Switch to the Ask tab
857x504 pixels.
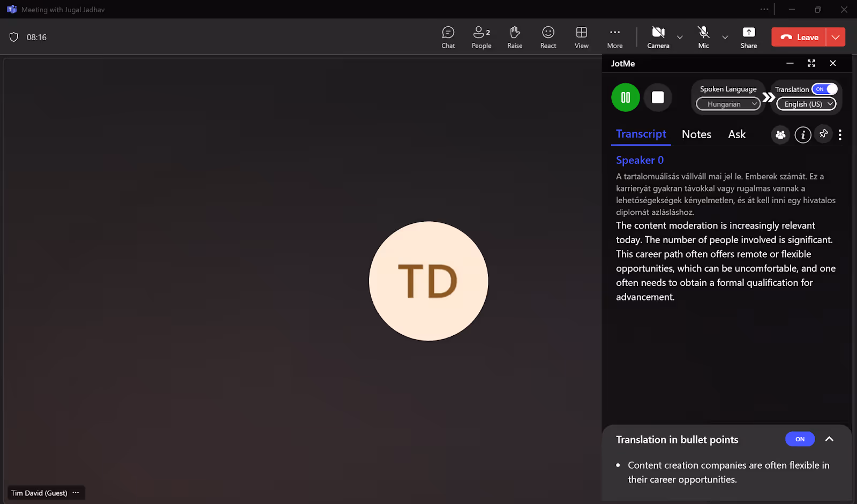coord(736,134)
